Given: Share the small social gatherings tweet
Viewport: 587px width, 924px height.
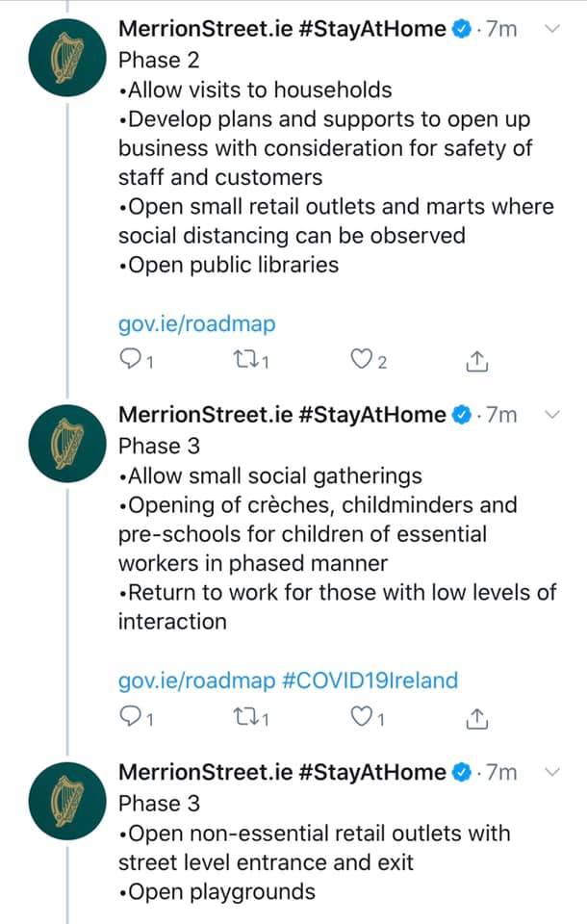Looking at the screenshot, I should pos(476,719).
